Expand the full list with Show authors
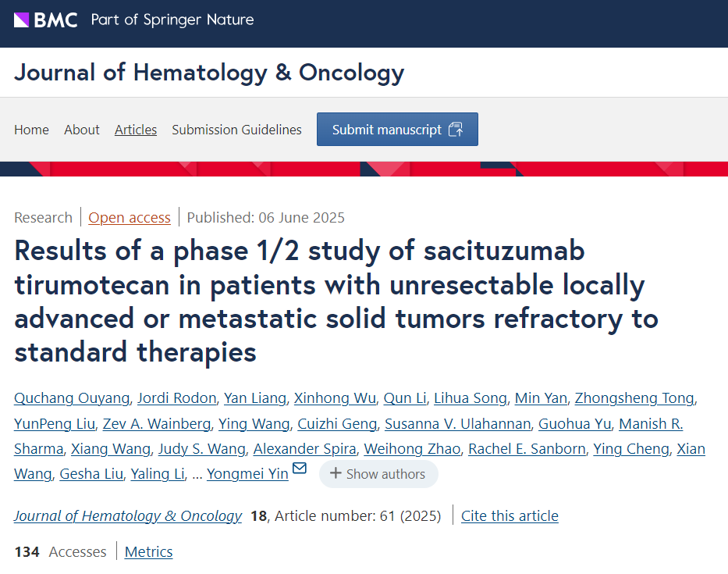Viewport: 728px width, 574px height. tap(378, 474)
